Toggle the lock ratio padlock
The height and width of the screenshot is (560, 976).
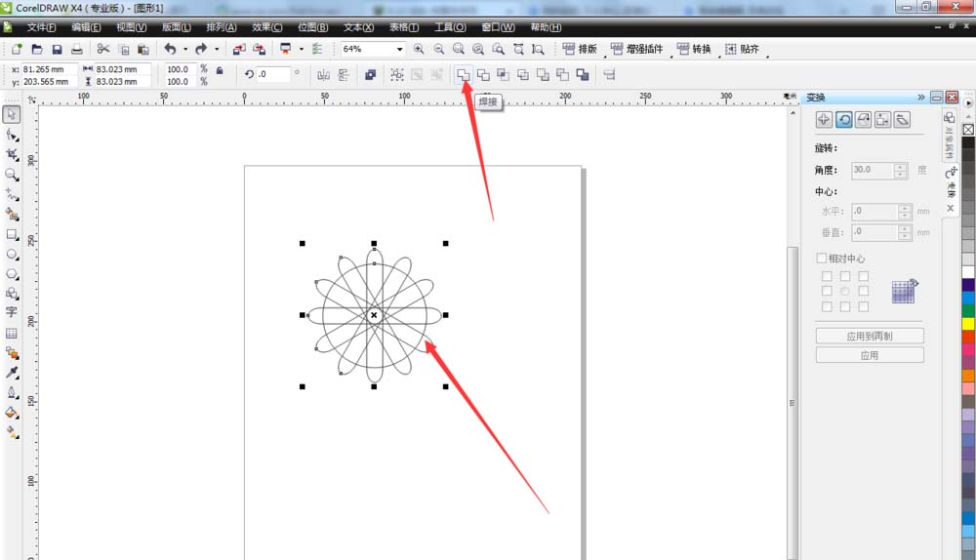[x=220, y=70]
